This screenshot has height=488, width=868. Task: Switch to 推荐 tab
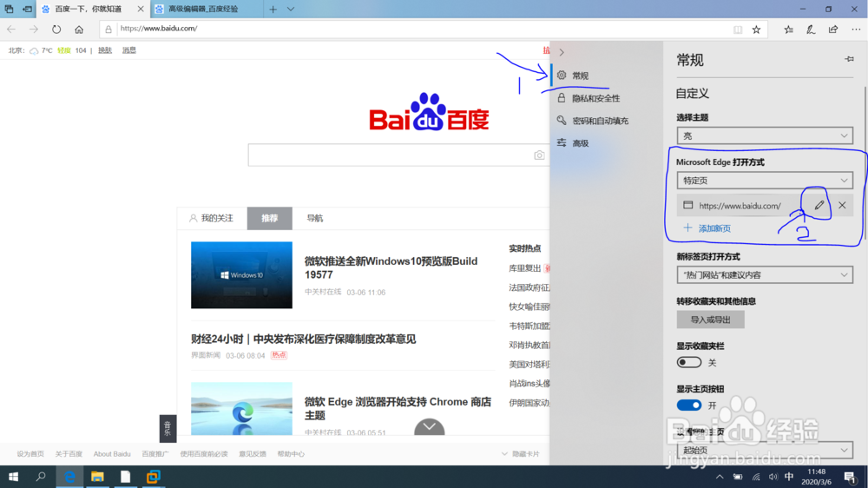pos(270,218)
